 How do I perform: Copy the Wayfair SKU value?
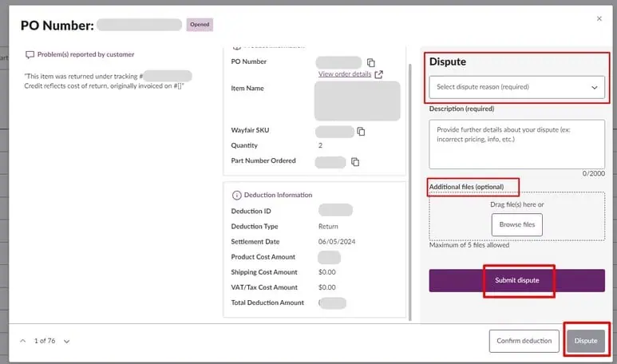[361, 132]
